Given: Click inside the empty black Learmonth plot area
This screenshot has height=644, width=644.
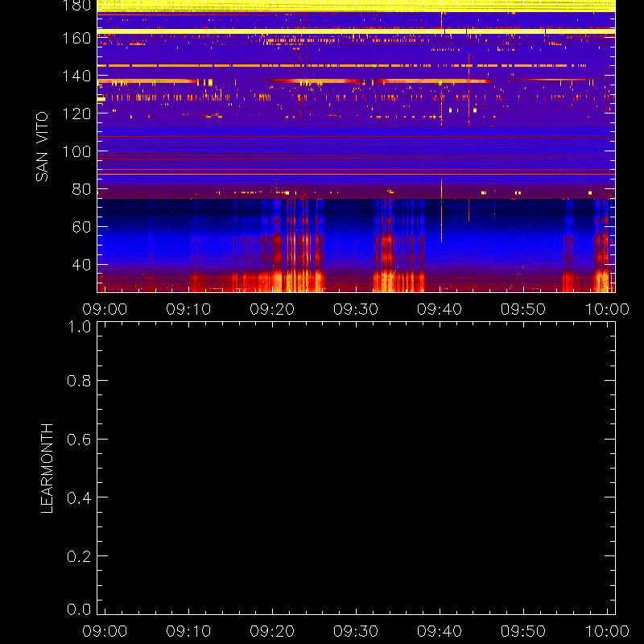Looking at the screenshot, I should 356,469.
